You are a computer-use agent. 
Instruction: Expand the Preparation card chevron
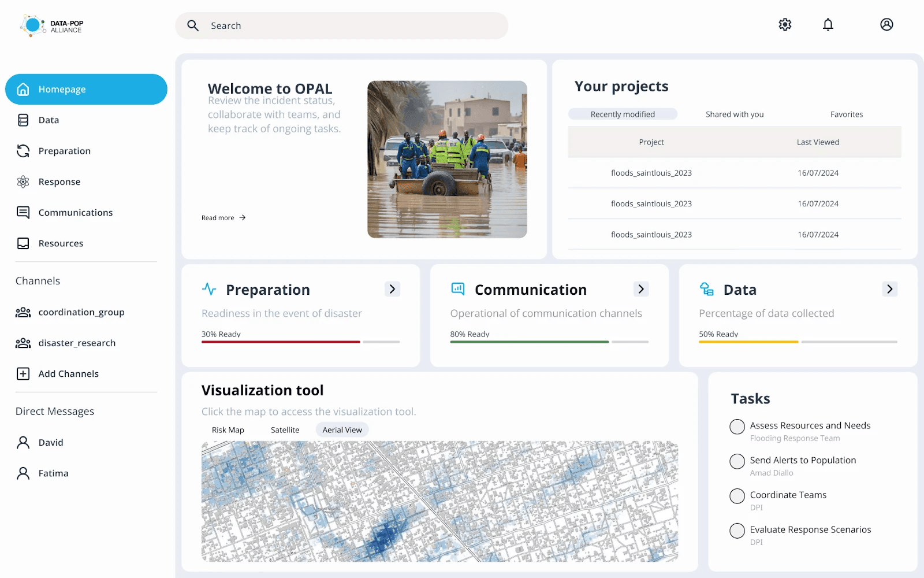point(392,289)
